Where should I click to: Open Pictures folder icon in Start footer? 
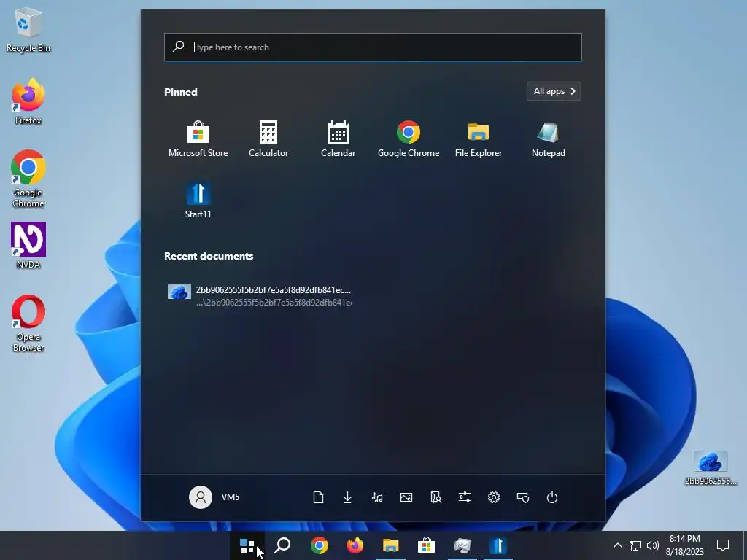pyautogui.click(x=406, y=497)
